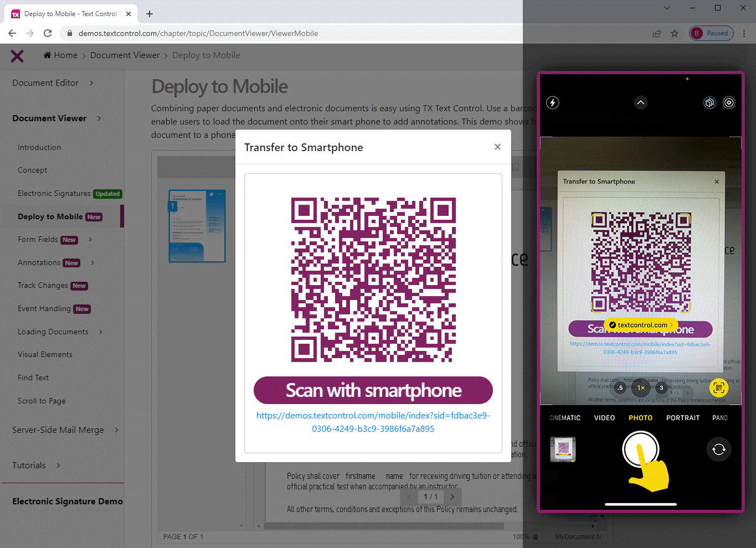Toggle the camera flash icon
This screenshot has height=548, width=756.
pyautogui.click(x=553, y=102)
